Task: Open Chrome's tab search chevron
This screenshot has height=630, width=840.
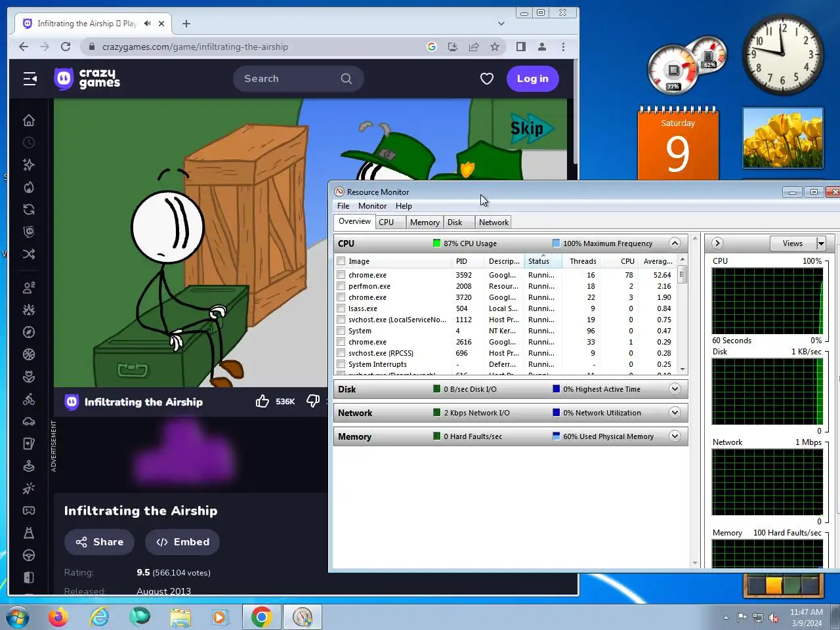Action: point(501,24)
